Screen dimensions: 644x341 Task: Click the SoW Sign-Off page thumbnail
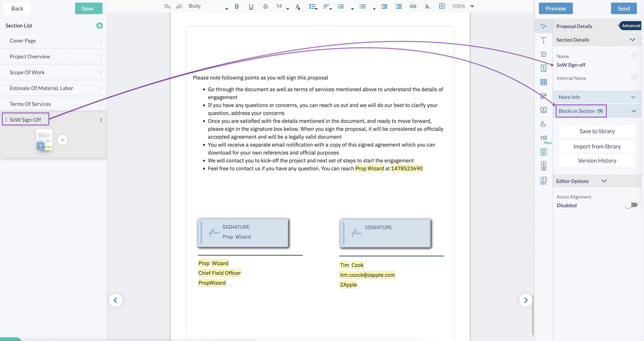[44, 139]
